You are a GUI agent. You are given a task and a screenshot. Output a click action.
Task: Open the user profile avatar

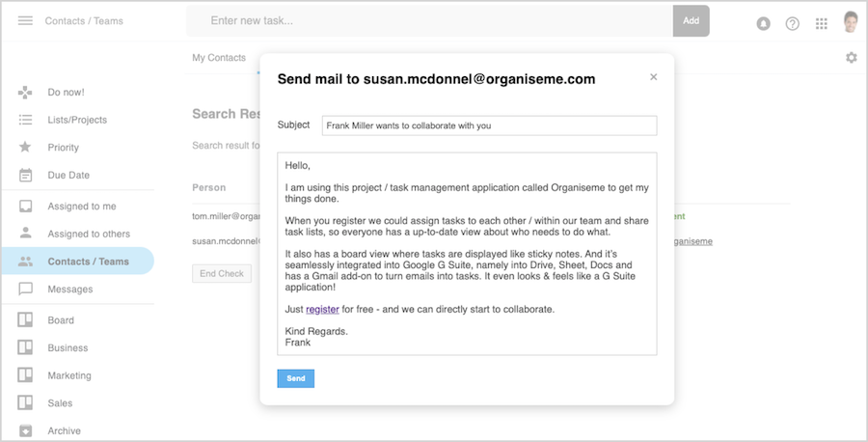851,22
